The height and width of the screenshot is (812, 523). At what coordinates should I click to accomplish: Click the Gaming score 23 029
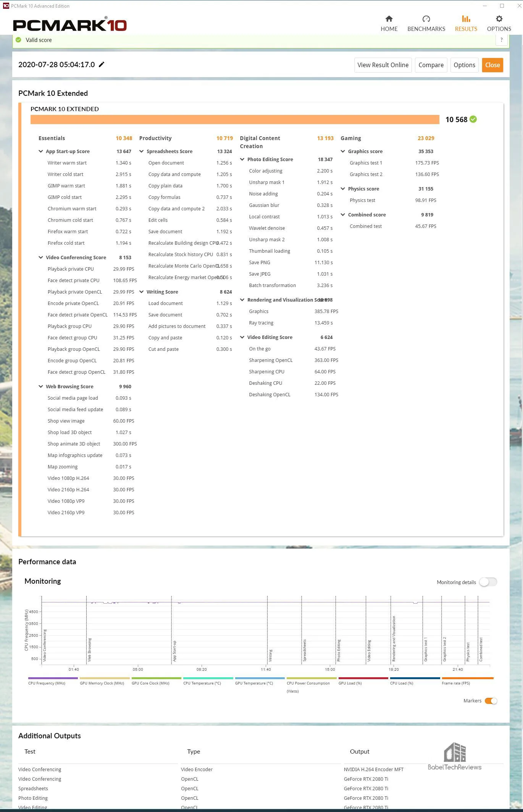(426, 138)
